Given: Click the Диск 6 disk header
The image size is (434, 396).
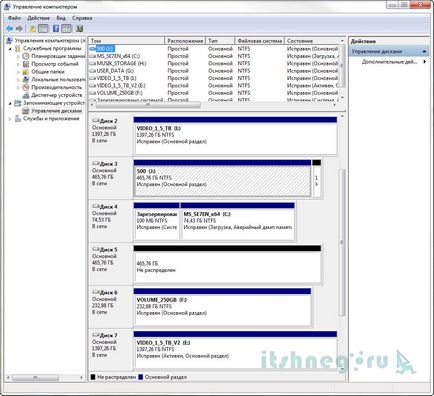Looking at the screenshot, I should point(110,307).
